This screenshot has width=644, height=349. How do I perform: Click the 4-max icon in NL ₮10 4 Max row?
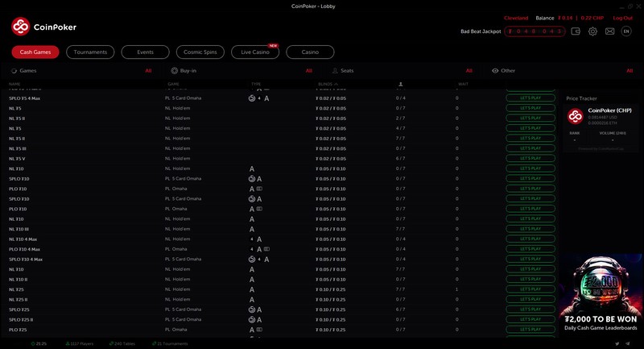(252, 239)
